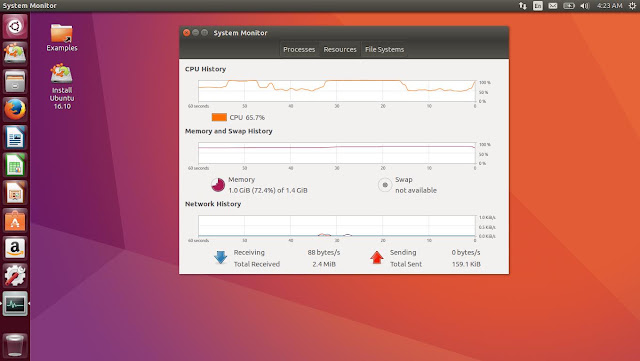Open LibreOffice Impress from the dock

pyautogui.click(x=15, y=193)
